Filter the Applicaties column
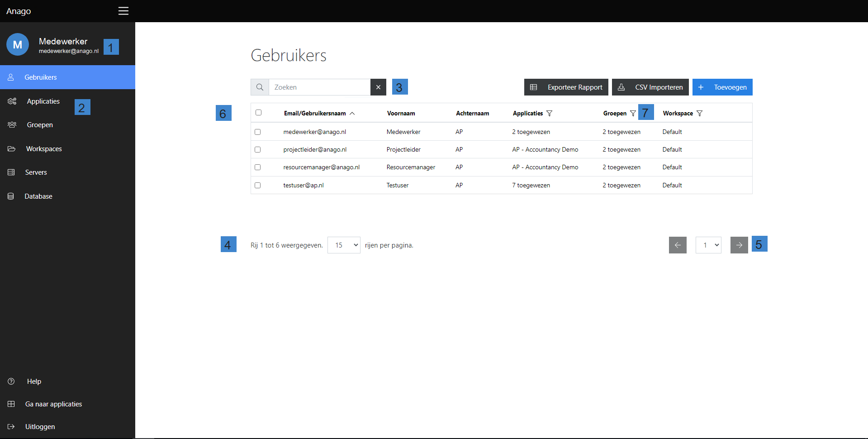Screen dimensions: 868x439 (549, 114)
